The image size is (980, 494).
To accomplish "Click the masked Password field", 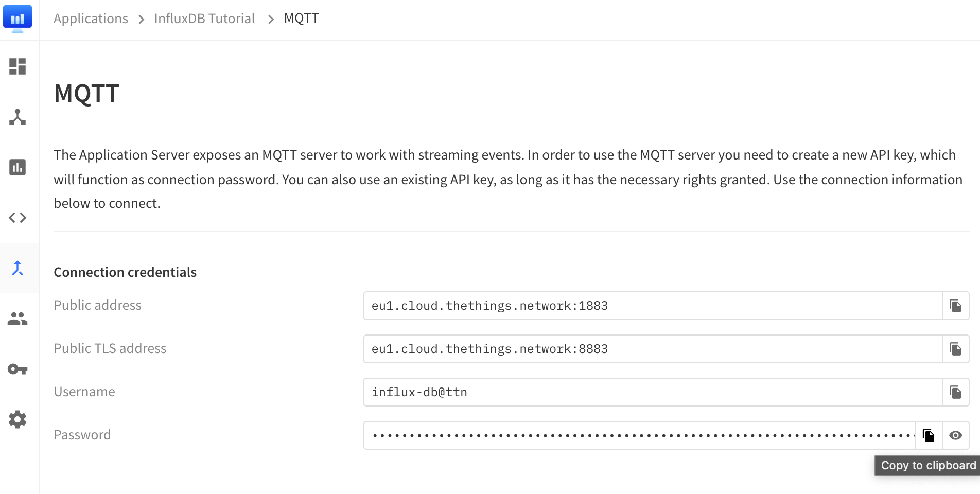I will [x=639, y=435].
